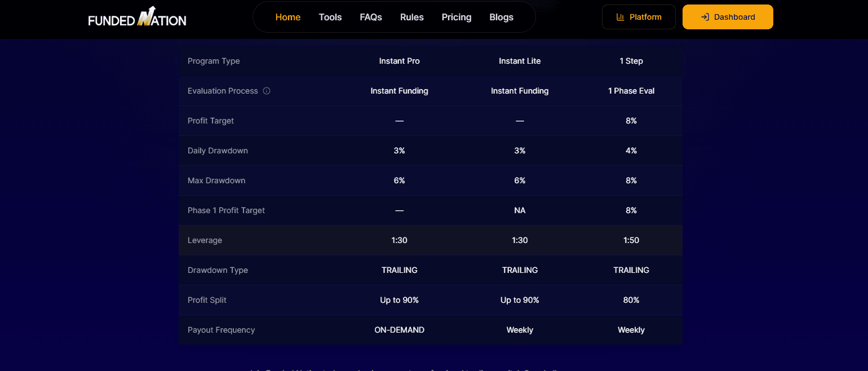Click the info icon beside Evaluation Process
The image size is (868, 371).
click(x=267, y=91)
